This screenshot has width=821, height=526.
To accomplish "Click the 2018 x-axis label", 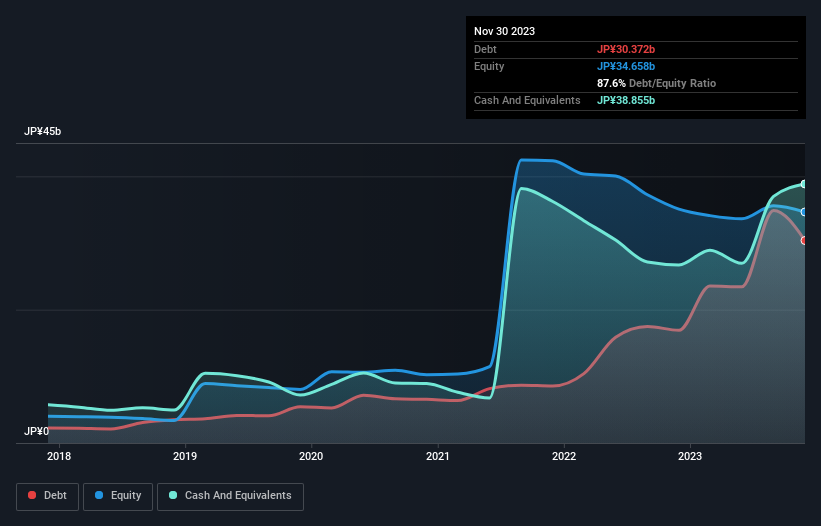I will pyautogui.click(x=59, y=456).
